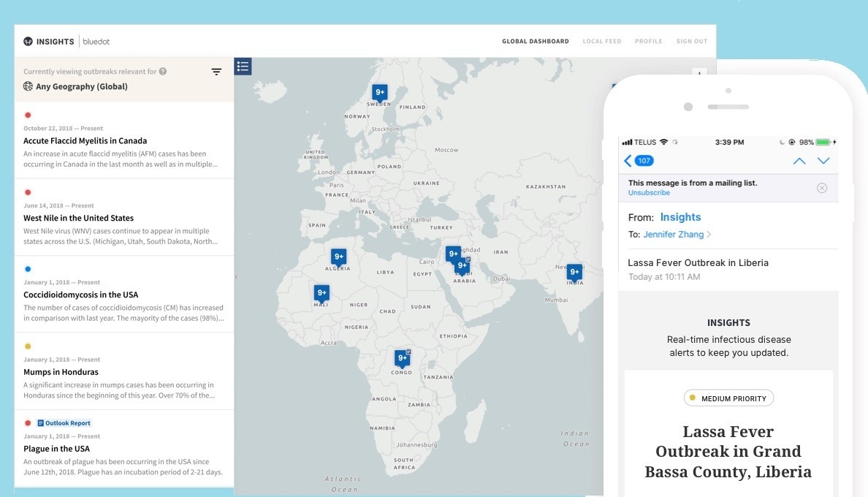Image resolution: width=868 pixels, height=497 pixels.
Task: Open Coccidioidomycosis in the USA entry
Action: pos(124,294)
